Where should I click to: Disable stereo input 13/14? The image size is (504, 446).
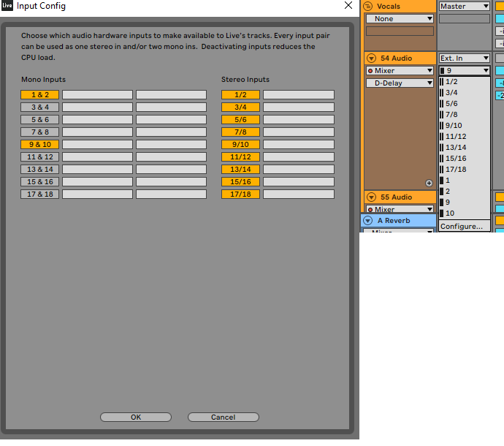tap(240, 170)
